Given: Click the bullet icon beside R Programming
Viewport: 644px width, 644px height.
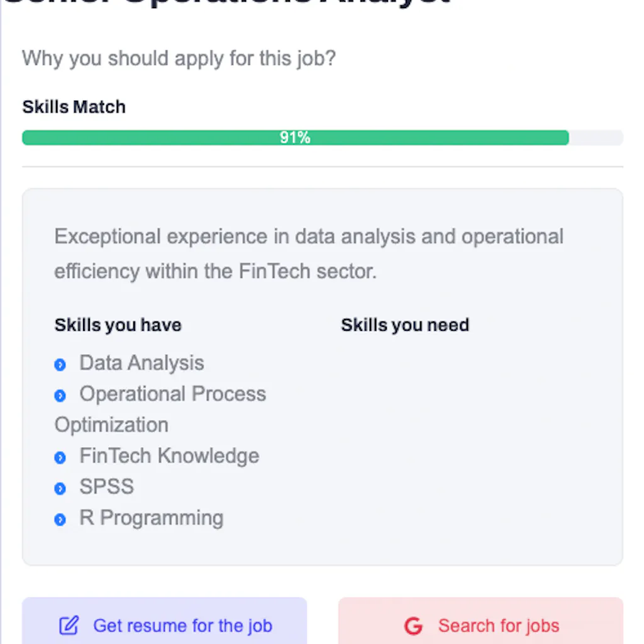Looking at the screenshot, I should click(60, 519).
